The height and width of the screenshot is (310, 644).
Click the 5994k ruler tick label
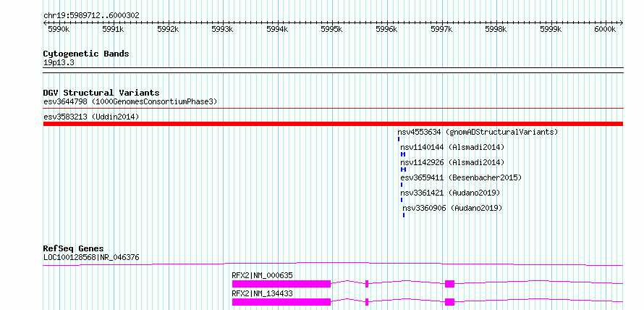coord(277,29)
